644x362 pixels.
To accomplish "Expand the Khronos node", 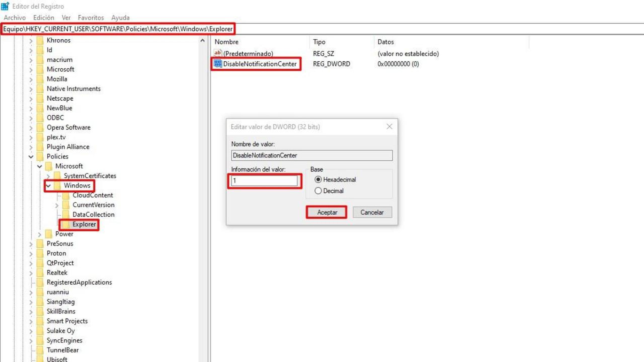I will tap(31, 40).
